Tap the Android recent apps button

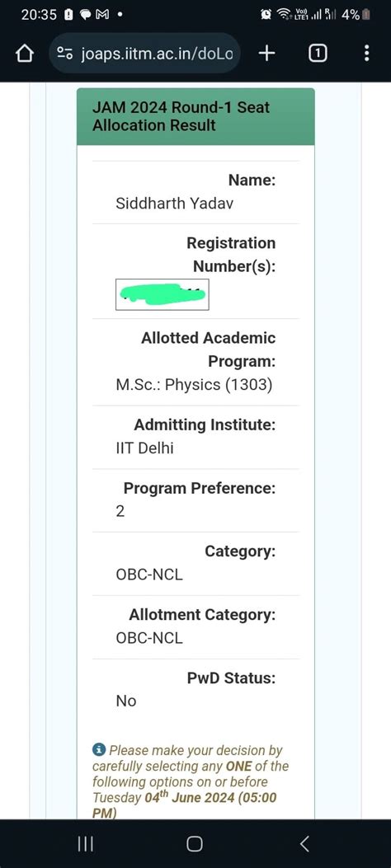pyautogui.click(x=85, y=843)
